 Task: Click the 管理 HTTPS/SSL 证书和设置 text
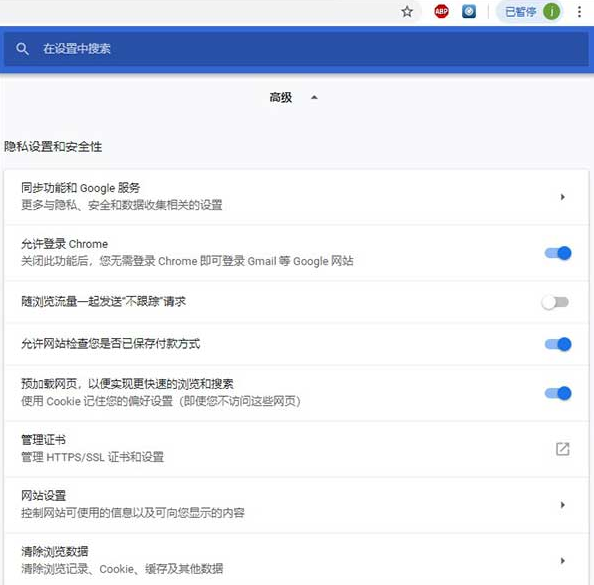pyautogui.click(x=92, y=457)
